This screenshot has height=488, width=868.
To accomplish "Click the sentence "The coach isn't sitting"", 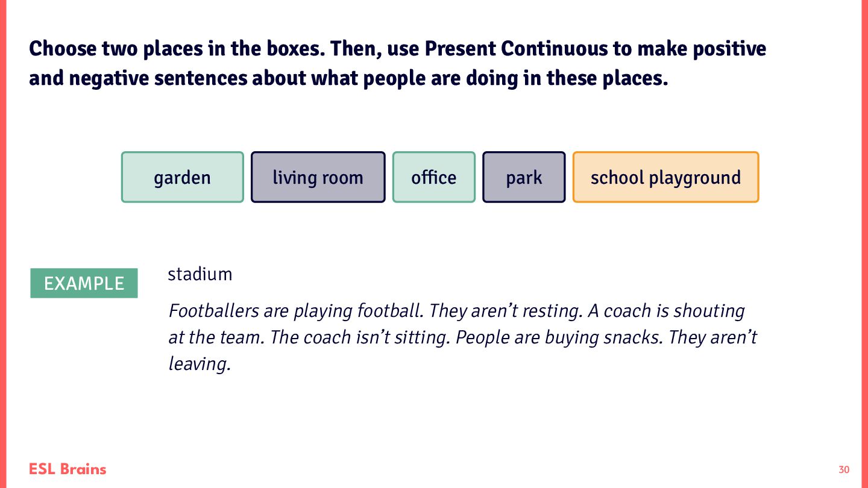I will [360, 337].
